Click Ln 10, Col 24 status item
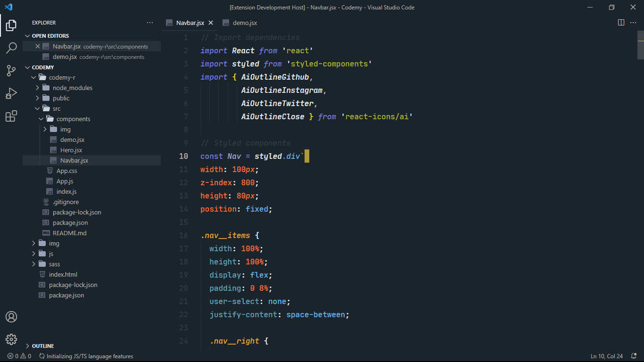The width and height of the screenshot is (644, 362). [x=607, y=356]
